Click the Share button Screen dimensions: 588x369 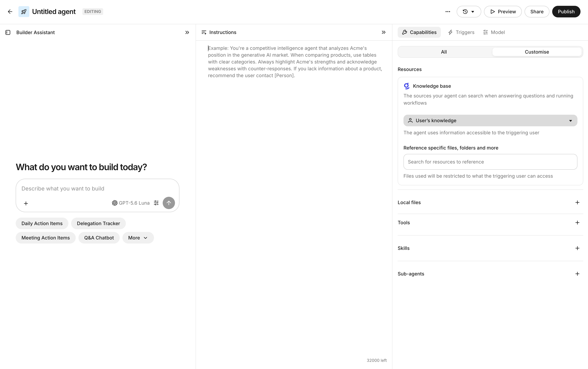point(537,11)
